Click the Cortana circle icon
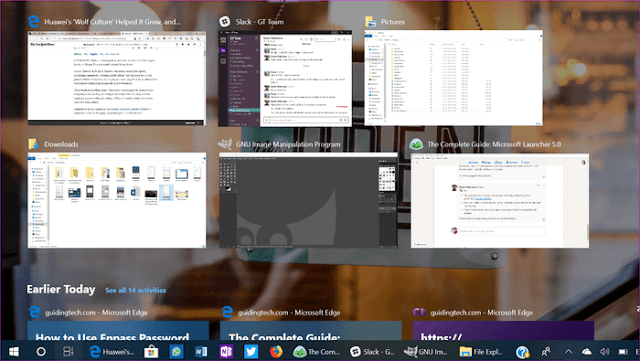 [41, 351]
